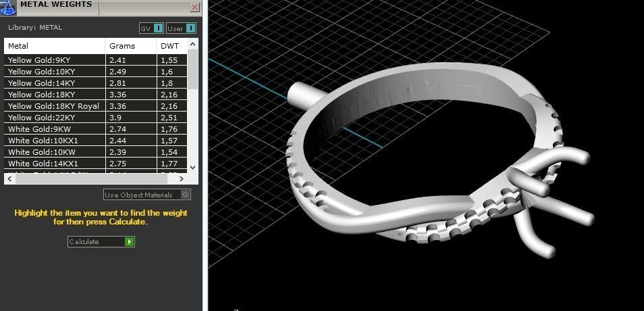Click the horizontal scrollbar left arrow
This screenshot has height=311, width=644.
click(10, 179)
